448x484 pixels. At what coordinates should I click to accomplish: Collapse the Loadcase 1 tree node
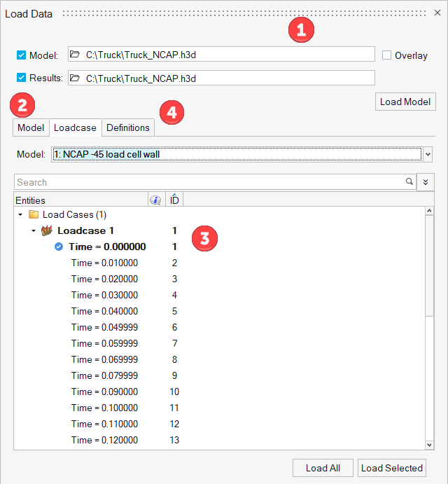pos(33,230)
